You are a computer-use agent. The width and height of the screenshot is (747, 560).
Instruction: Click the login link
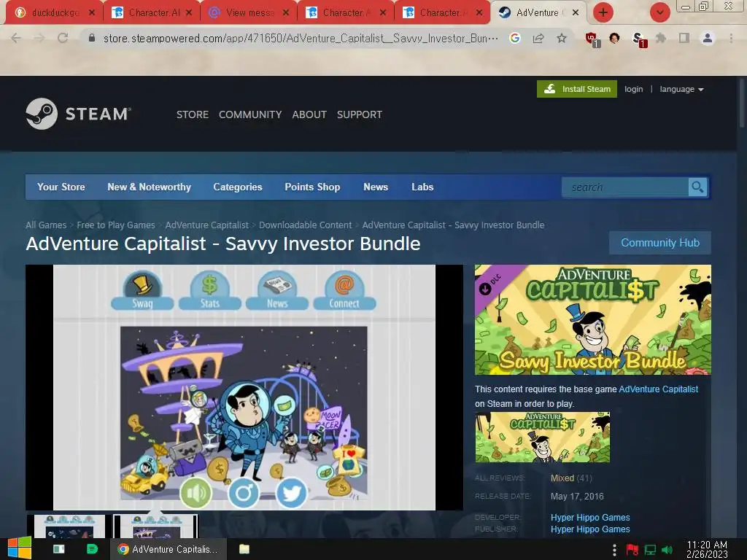(x=634, y=89)
